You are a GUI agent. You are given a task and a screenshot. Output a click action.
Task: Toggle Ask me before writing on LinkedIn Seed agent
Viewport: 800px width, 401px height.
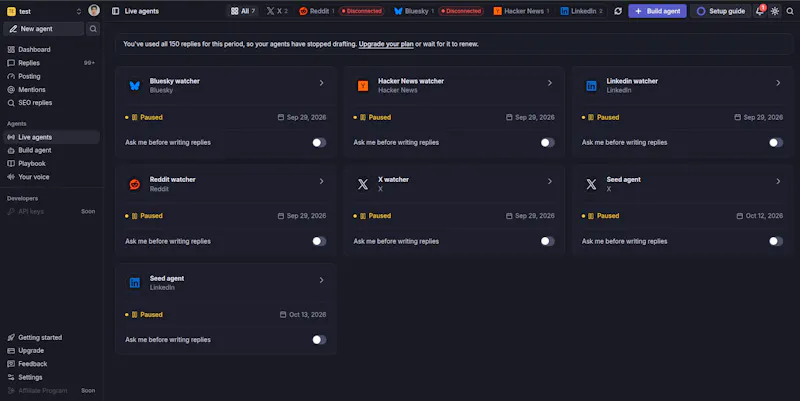click(x=319, y=339)
